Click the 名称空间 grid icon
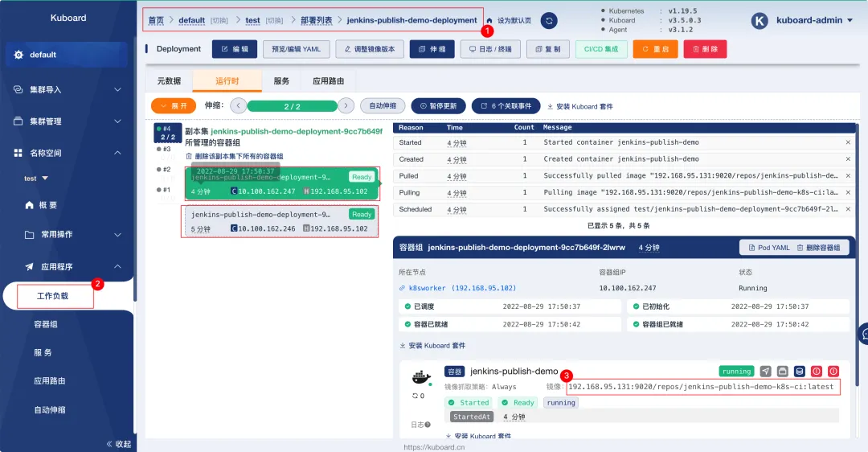The height and width of the screenshot is (452, 868). coord(18,152)
